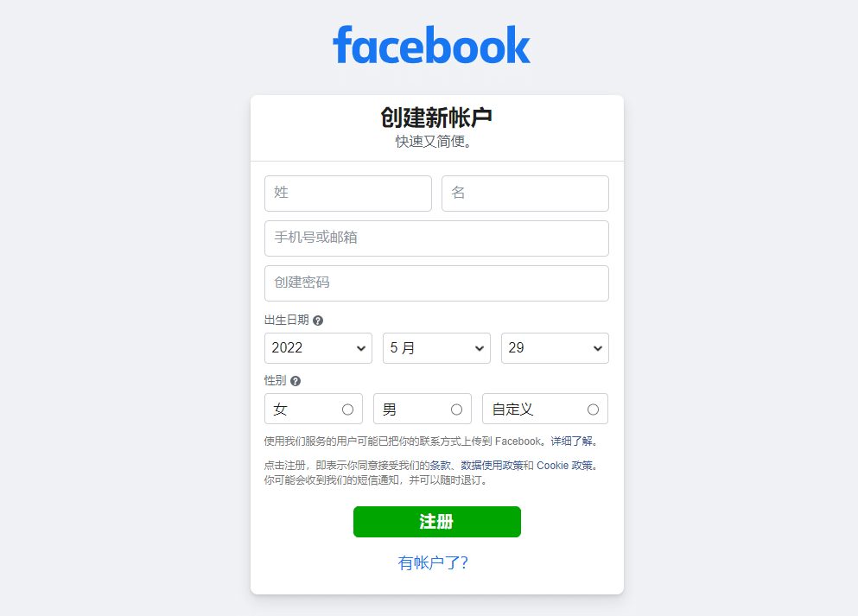Screen dimensions: 858x616
Task: Click the green 注册 sign-up button
Action: point(436,522)
